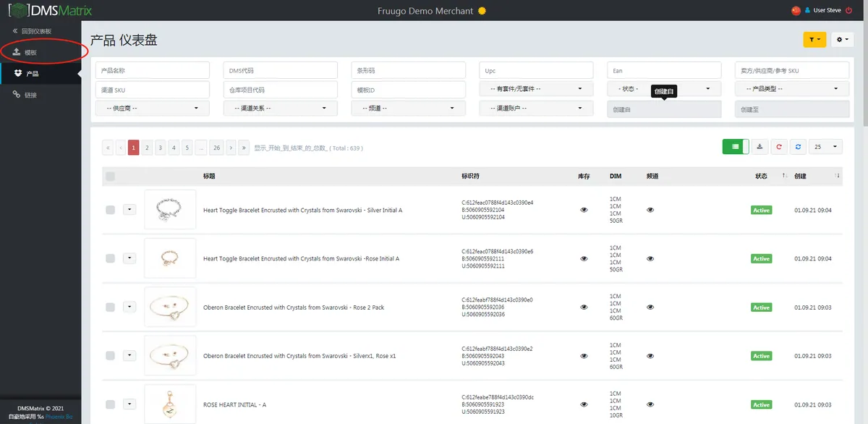Go to the next page arrow
Viewport: 868px width, 424px height.
pyautogui.click(x=231, y=148)
